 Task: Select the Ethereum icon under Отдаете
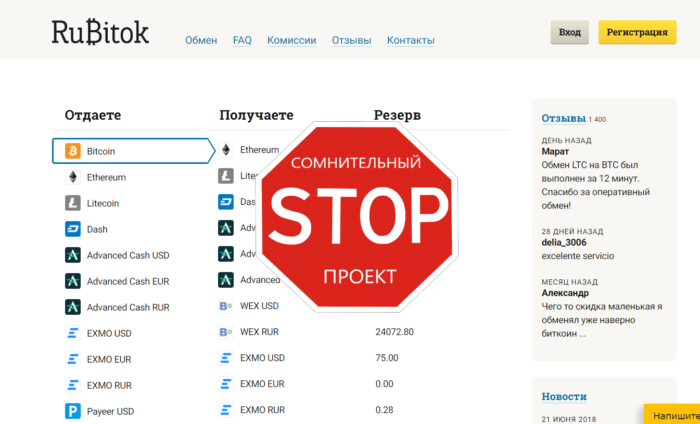(72, 177)
